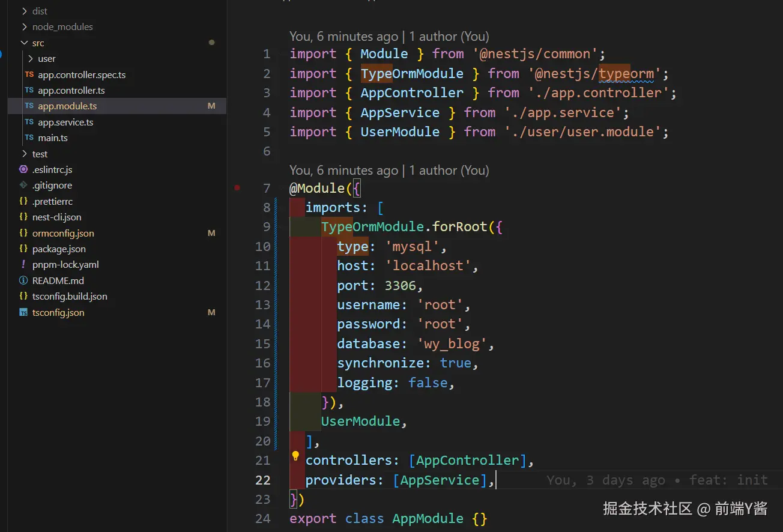The width and height of the screenshot is (783, 532).
Task: Open nest-cli.json file
Action: (57, 217)
